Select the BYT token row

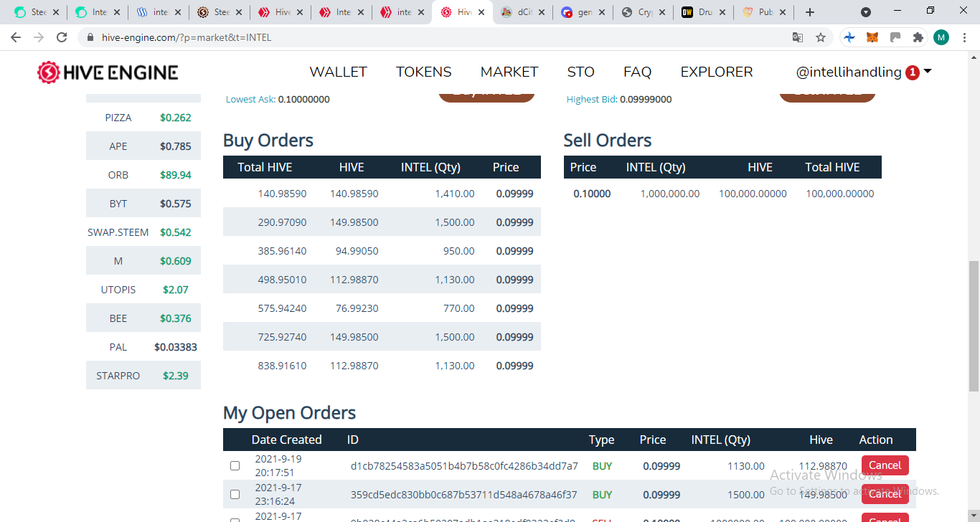pos(143,204)
